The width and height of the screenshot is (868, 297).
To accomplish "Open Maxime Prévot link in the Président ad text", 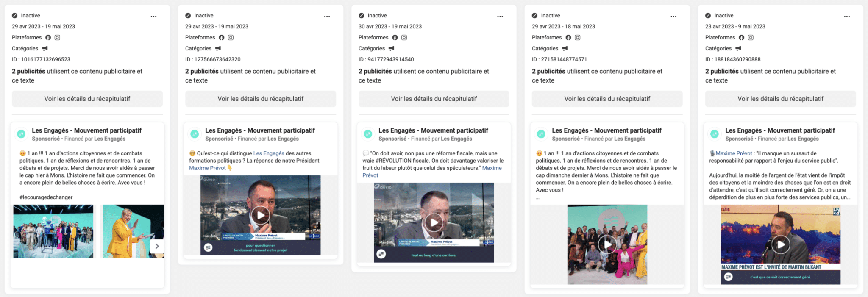I will 208,168.
